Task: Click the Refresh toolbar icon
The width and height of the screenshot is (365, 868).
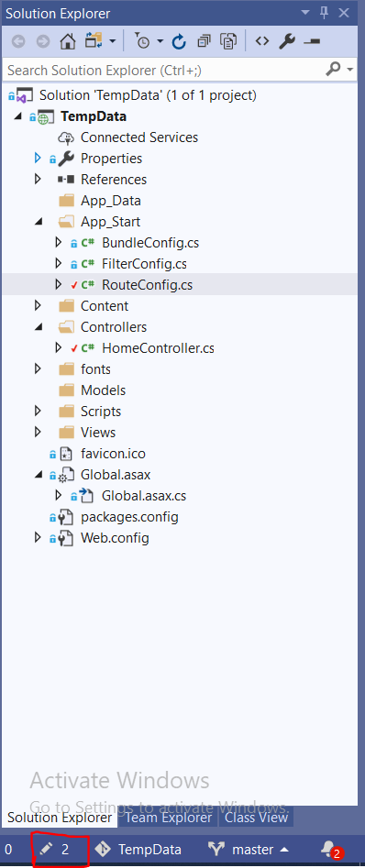Action: [178, 41]
